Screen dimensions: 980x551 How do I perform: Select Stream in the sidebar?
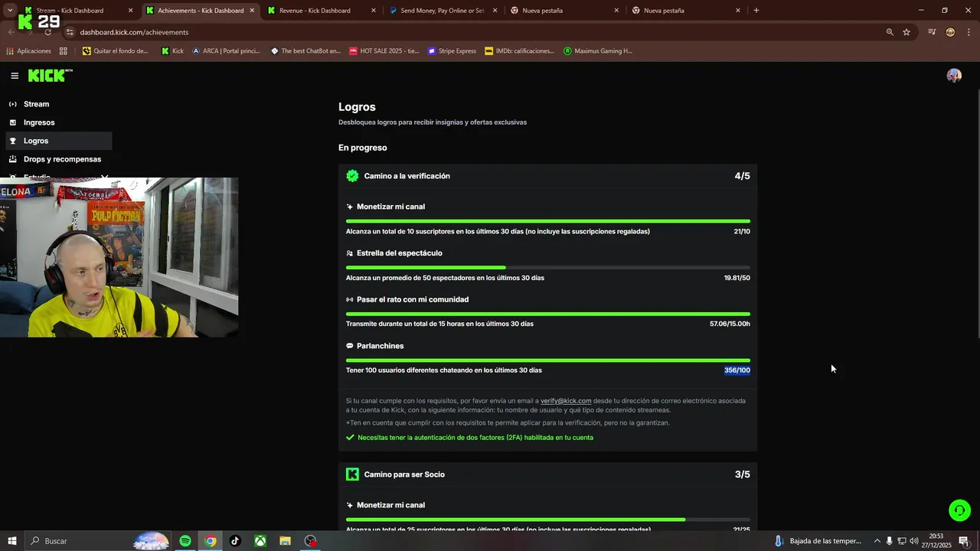[x=59, y=104]
